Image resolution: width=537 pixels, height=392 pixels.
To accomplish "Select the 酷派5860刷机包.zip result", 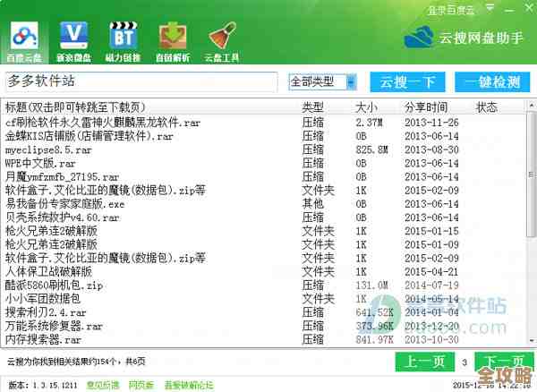I will pos(264,285).
